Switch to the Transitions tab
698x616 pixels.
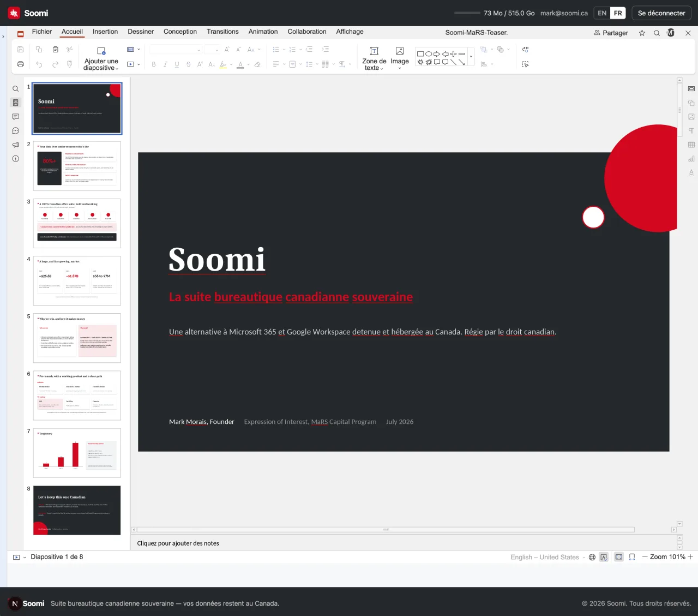pyautogui.click(x=222, y=32)
